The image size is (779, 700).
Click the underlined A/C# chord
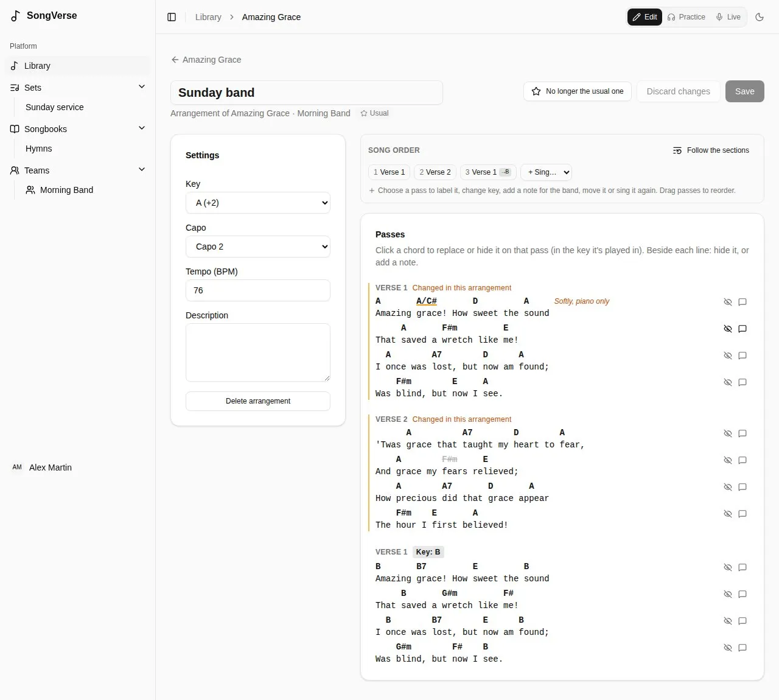[427, 301]
